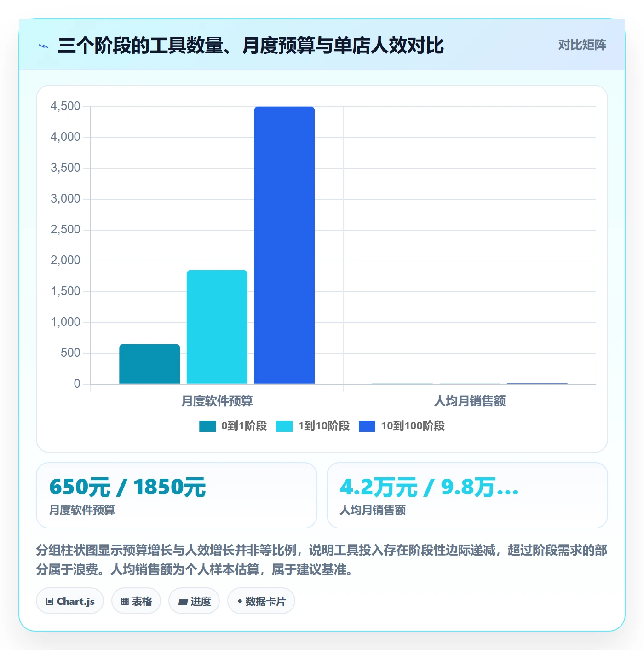
Task: Select the Chart.js tag
Action: [x=70, y=601]
